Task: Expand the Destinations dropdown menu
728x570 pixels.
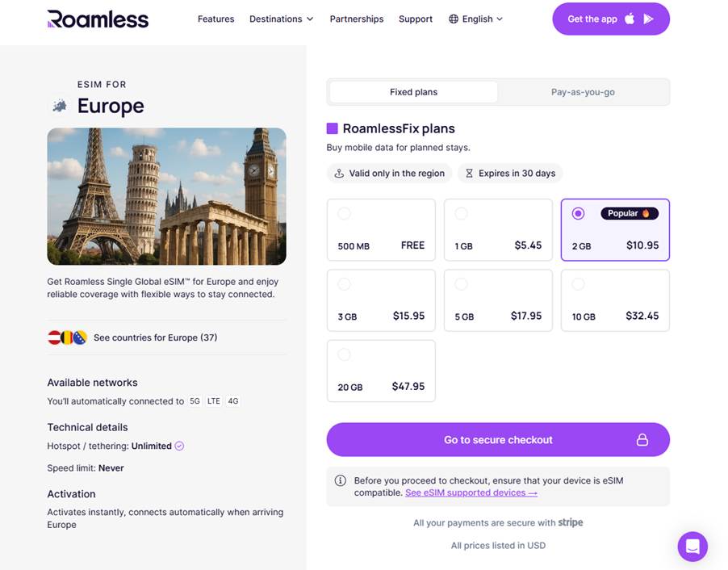Action: pyautogui.click(x=281, y=19)
